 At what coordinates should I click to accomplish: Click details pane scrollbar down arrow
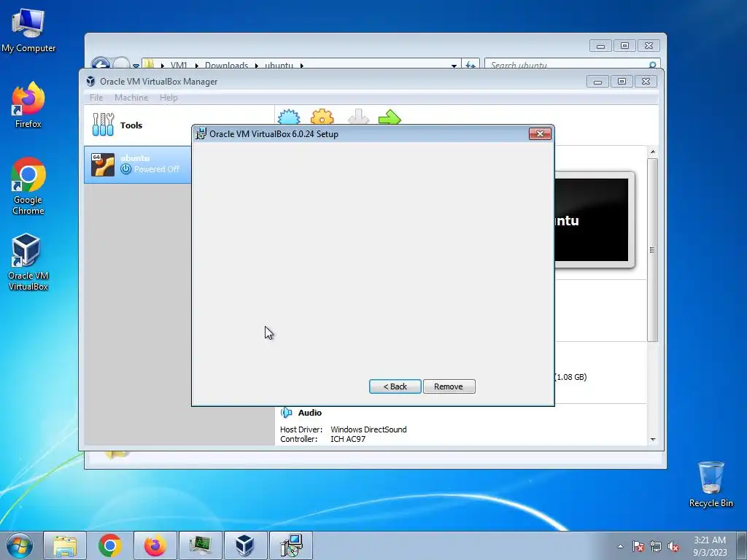pyautogui.click(x=653, y=439)
